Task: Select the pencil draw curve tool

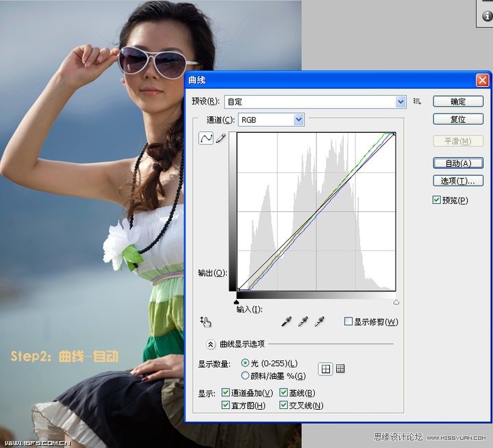Action: [x=220, y=138]
